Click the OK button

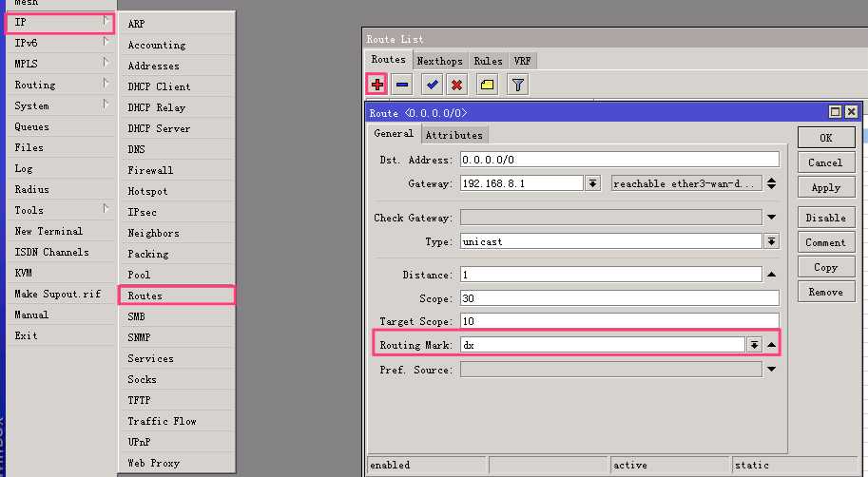pos(826,138)
